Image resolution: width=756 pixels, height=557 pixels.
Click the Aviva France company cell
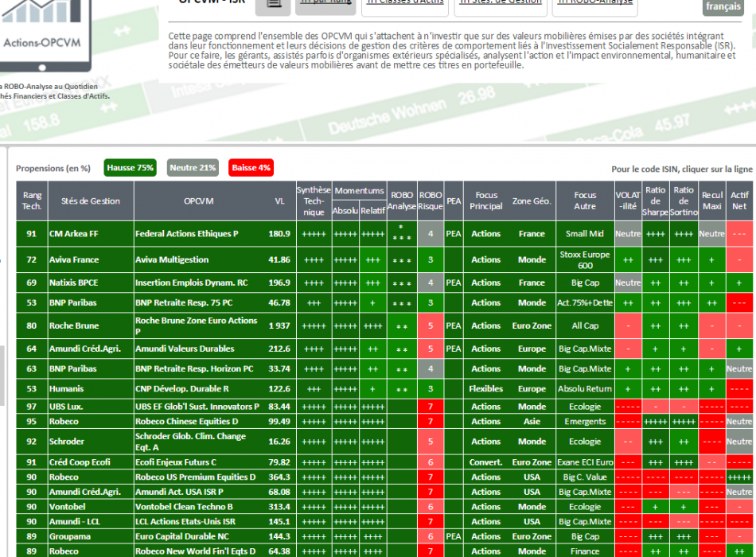click(x=91, y=259)
